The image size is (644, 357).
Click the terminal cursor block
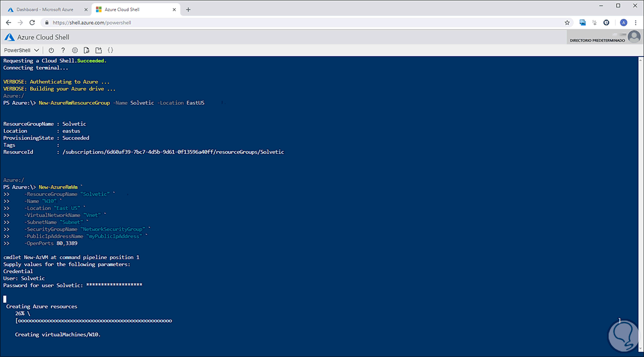coord(5,299)
